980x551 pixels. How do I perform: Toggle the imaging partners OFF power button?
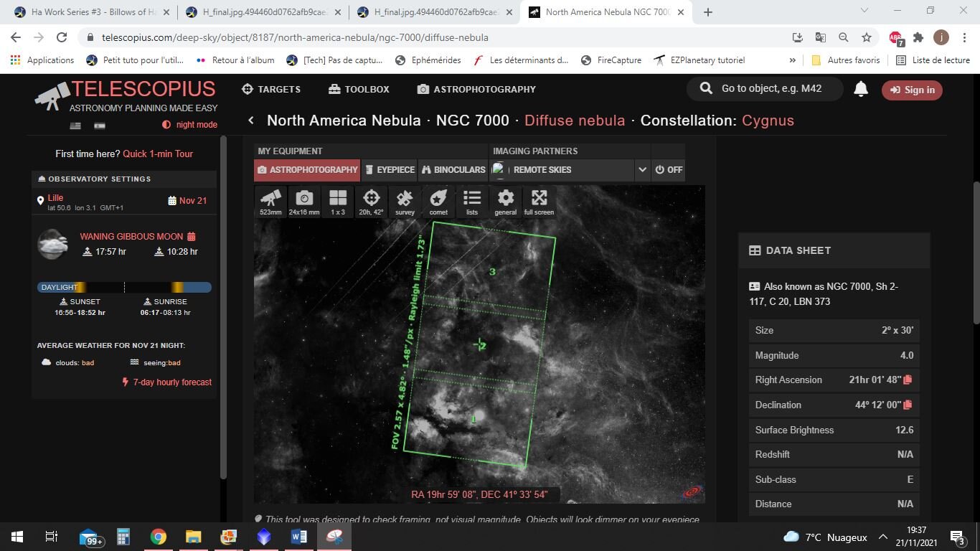669,170
